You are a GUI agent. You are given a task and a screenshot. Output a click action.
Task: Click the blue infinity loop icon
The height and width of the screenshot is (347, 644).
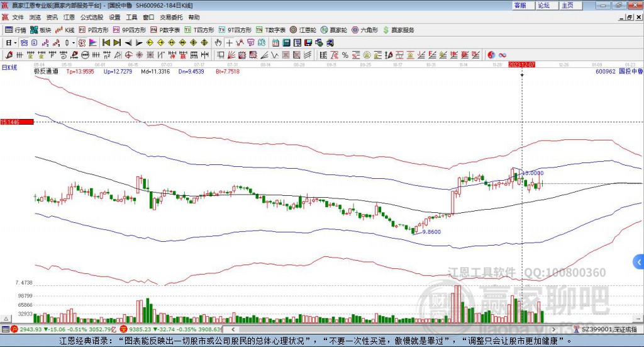tap(502, 55)
